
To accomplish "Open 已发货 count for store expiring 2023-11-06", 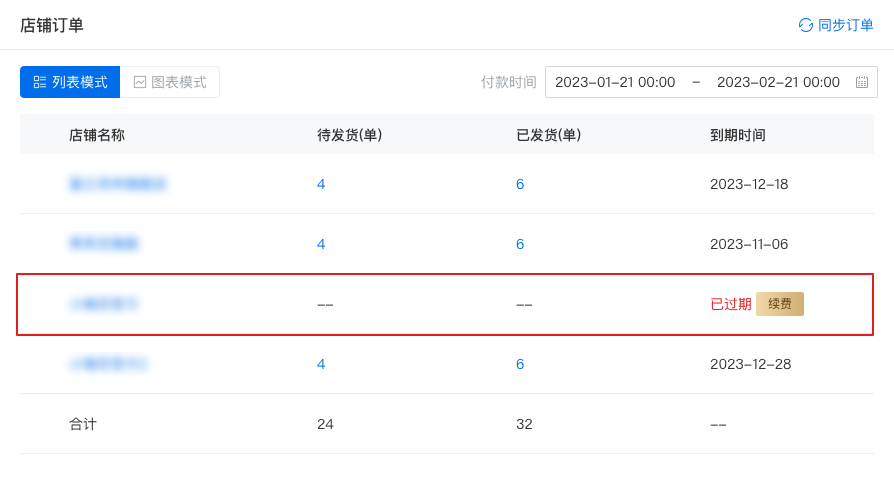I will pos(520,244).
